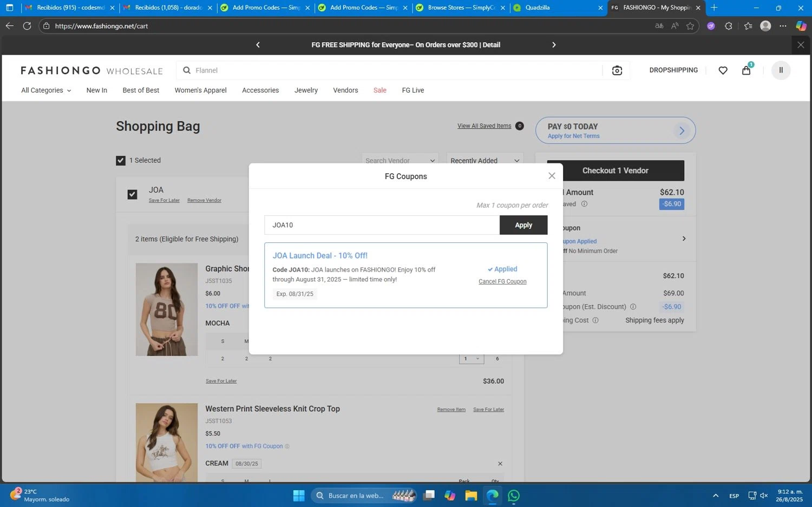Viewport: 812px width, 507px height.
Task: Show next announcement banner
Action: 554,45
